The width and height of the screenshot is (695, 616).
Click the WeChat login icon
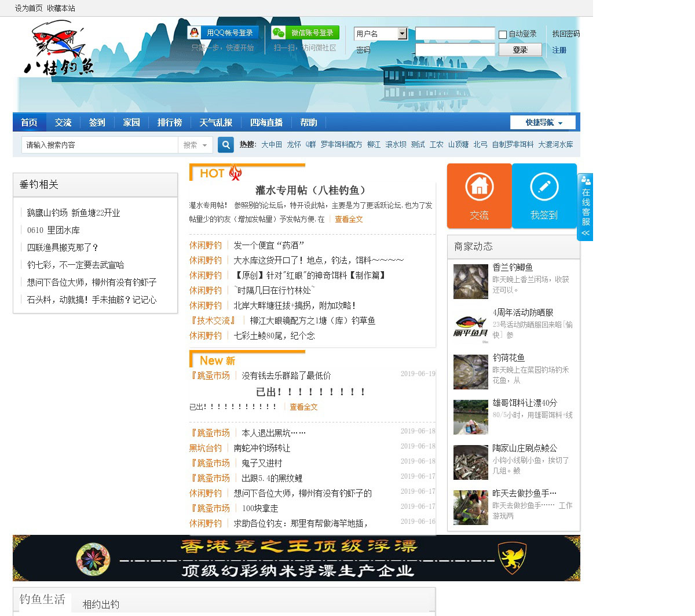click(279, 33)
